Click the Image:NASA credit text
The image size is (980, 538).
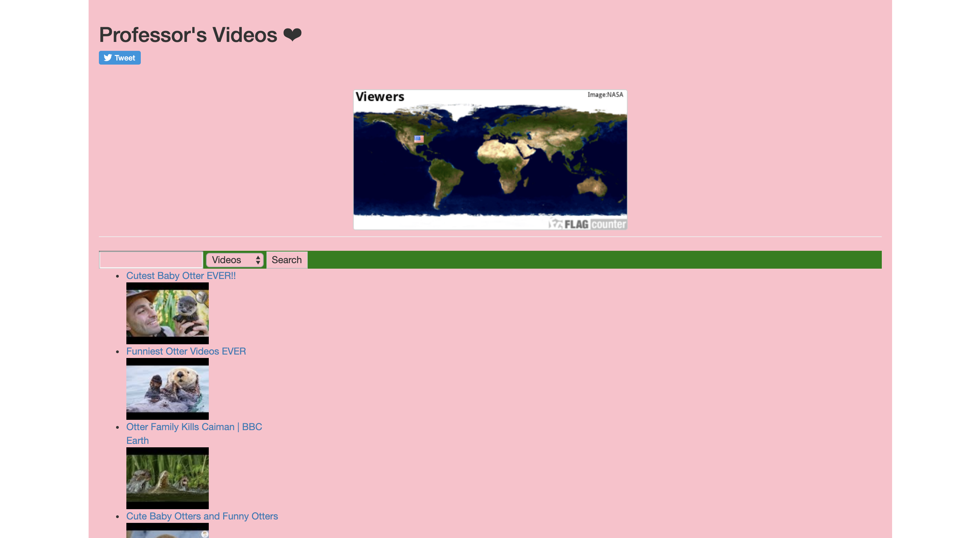coord(605,94)
